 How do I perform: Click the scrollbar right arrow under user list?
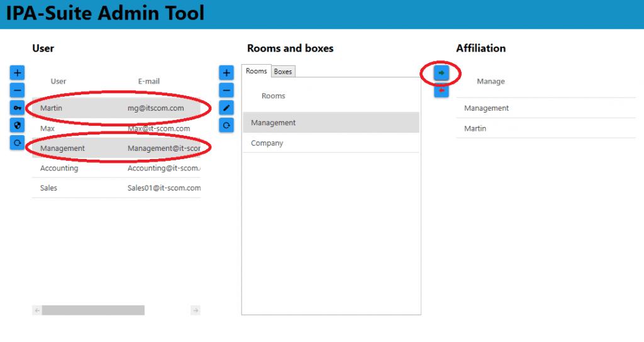(x=196, y=310)
